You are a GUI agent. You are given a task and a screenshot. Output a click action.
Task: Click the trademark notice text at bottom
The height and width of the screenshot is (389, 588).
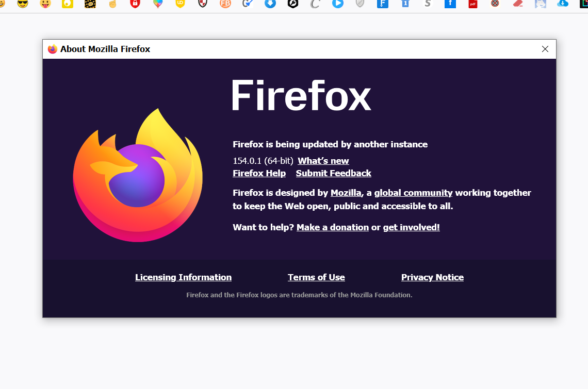[299, 295]
